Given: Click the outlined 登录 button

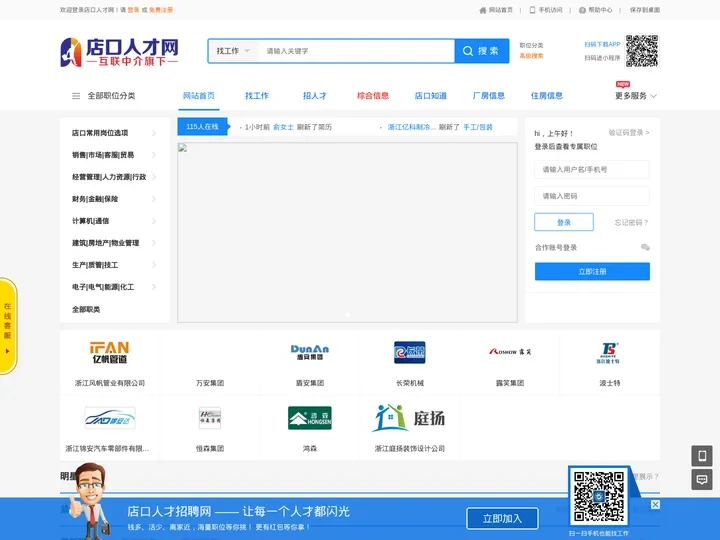Looking at the screenshot, I should (564, 222).
